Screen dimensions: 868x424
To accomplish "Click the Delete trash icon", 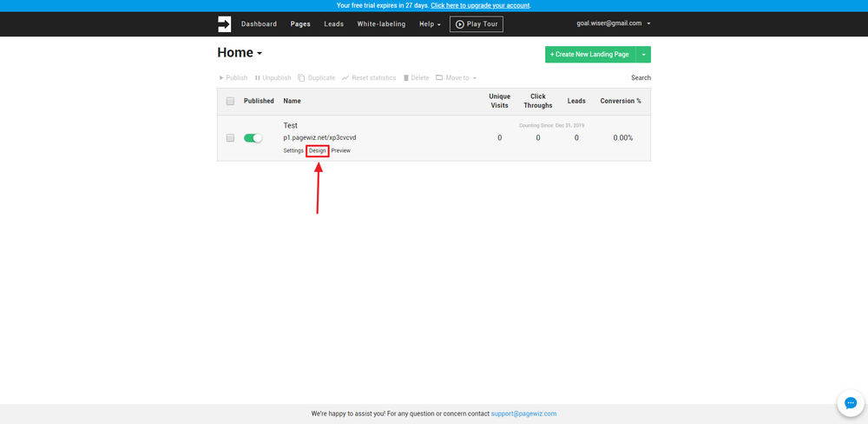I will tap(405, 77).
